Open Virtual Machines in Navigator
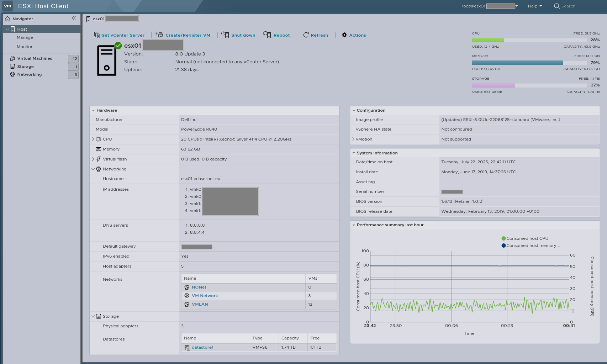Viewport: 607px width, 364px height. click(35, 58)
